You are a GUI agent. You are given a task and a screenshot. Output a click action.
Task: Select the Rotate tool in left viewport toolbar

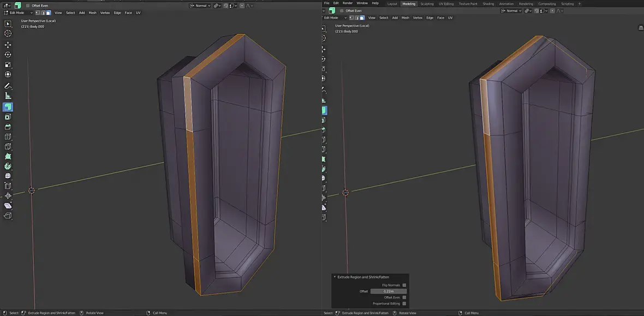[8, 55]
